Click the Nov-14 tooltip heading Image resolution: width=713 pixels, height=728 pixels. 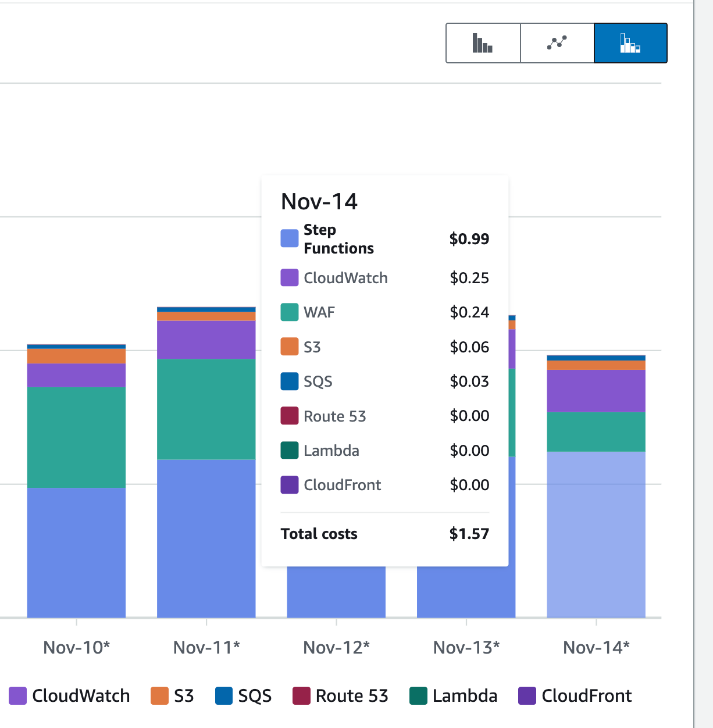(319, 201)
